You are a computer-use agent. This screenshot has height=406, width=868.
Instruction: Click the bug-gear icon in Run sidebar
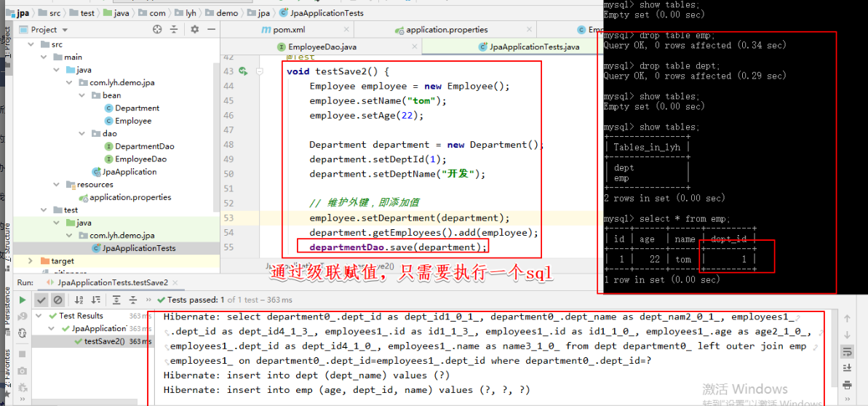coord(22,386)
